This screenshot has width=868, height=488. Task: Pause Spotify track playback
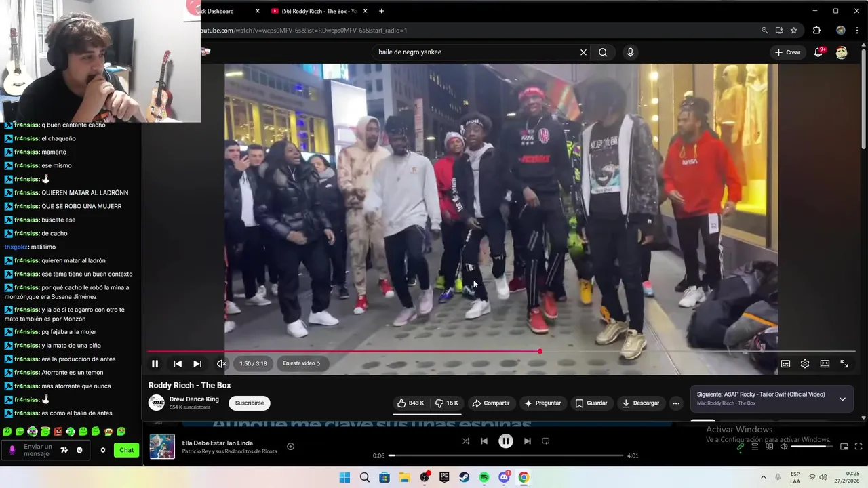click(506, 441)
